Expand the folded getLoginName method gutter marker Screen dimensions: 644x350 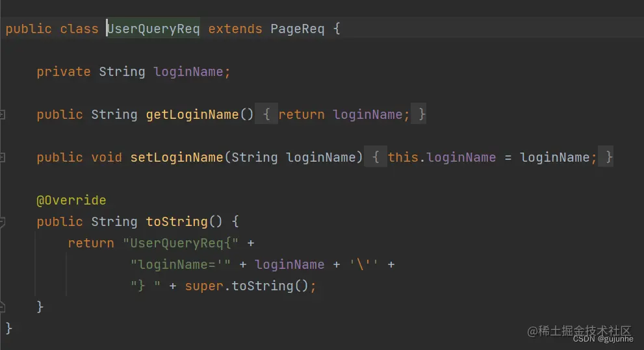[2, 114]
